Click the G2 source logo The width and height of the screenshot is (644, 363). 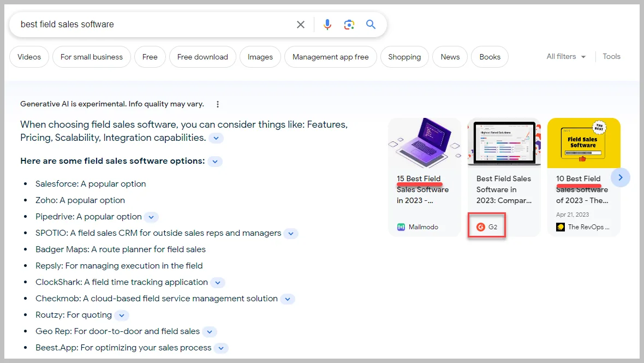pos(480,227)
